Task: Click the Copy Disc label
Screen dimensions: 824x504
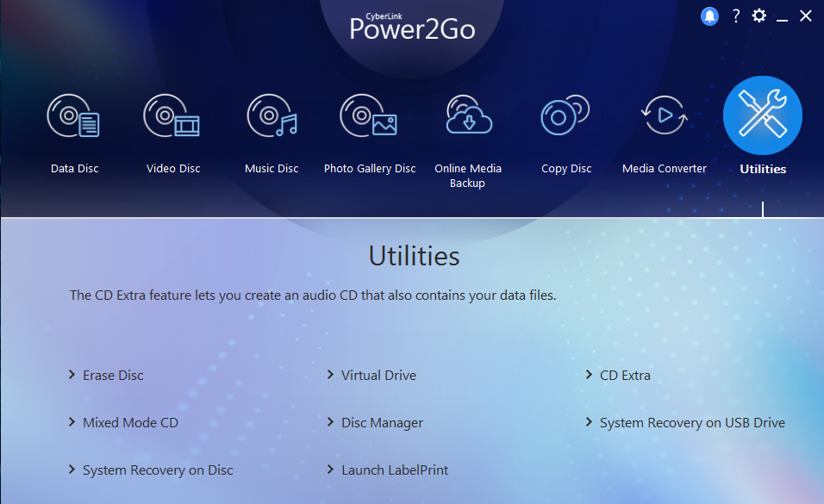Action: 566,169
